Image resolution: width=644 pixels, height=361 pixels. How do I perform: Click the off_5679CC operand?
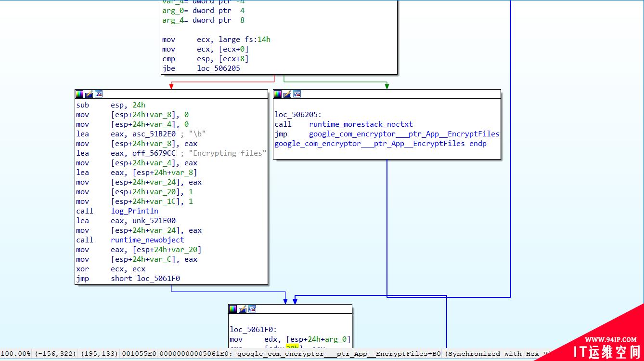click(154, 153)
